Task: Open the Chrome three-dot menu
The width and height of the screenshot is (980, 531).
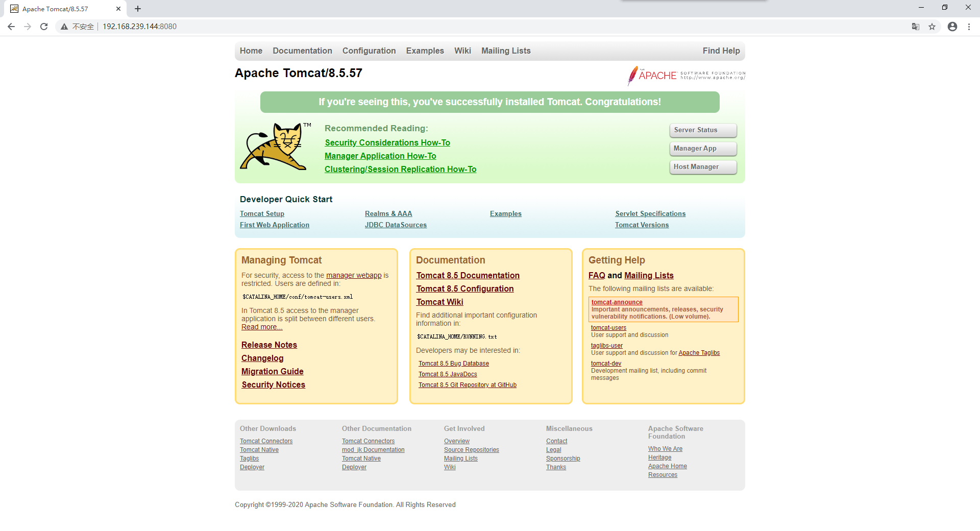Action: (x=969, y=27)
